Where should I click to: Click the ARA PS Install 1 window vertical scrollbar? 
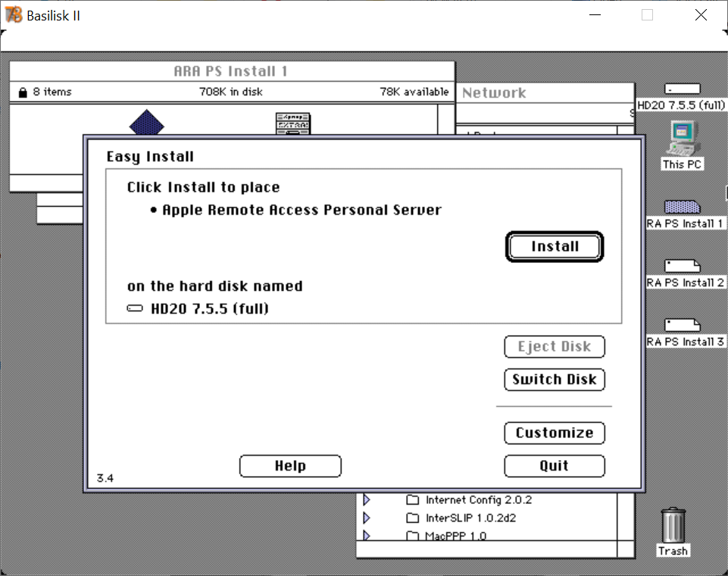pos(445,120)
